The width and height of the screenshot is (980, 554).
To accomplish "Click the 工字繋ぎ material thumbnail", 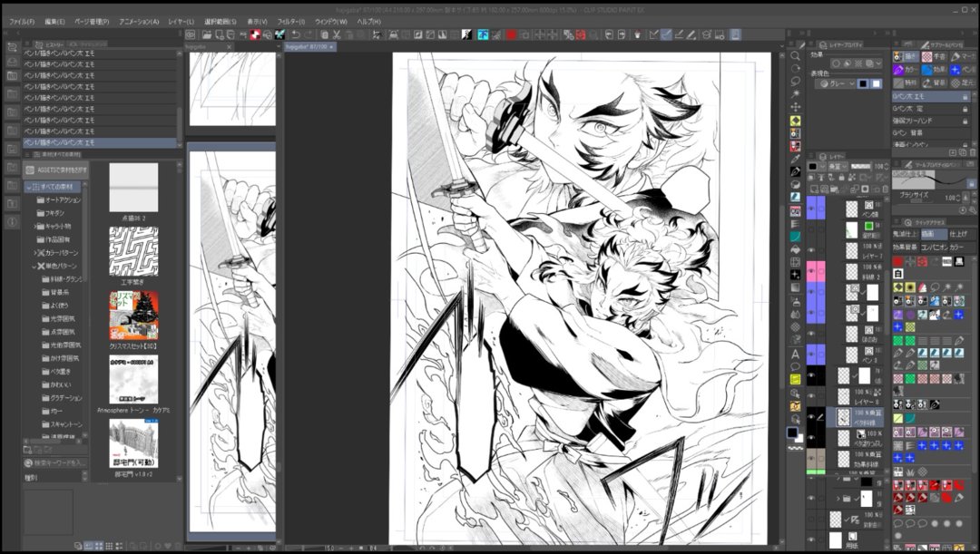I will click(133, 251).
